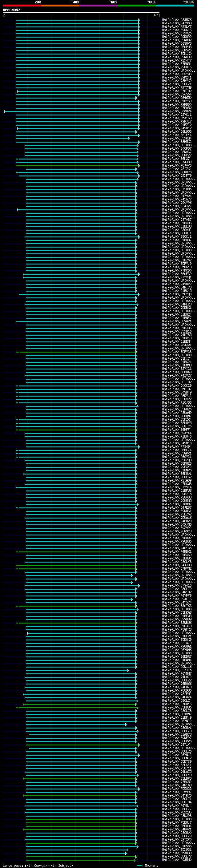
Task: Click hit label UniRef100_B6TFY4
Action: [177, 135]
